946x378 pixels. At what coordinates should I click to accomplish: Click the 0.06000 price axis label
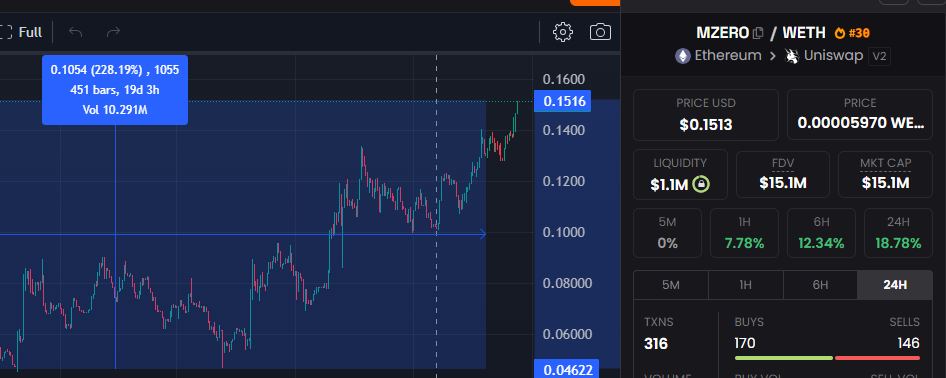click(x=567, y=334)
